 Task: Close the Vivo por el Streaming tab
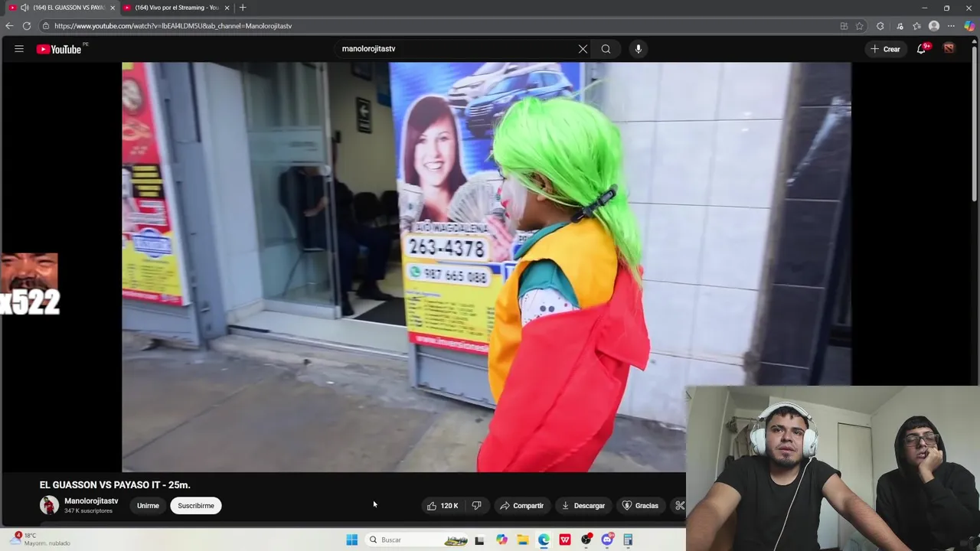pyautogui.click(x=227, y=8)
